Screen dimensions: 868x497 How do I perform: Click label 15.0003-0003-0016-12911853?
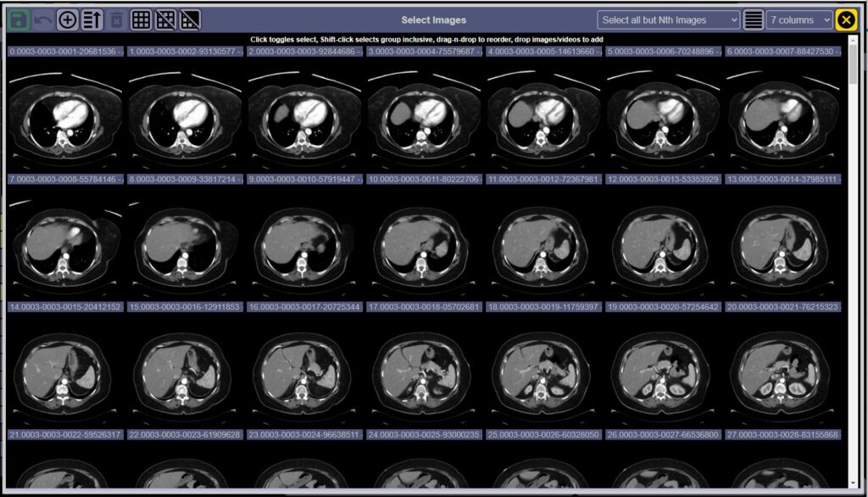click(185, 307)
